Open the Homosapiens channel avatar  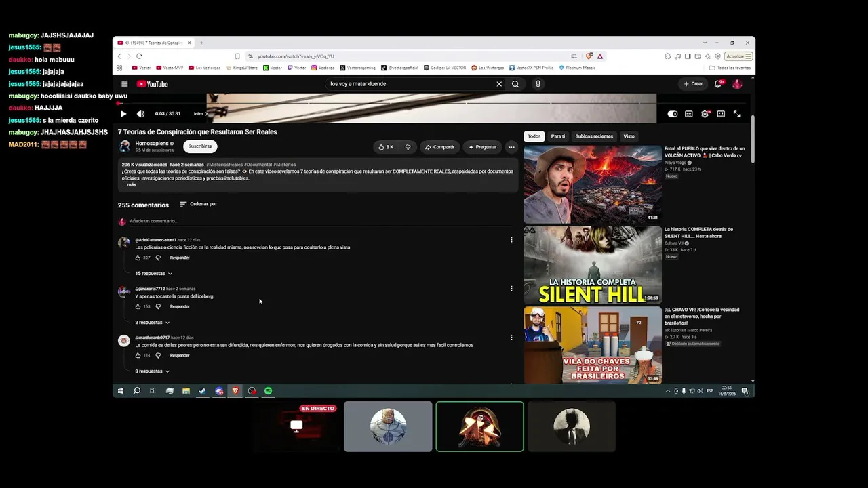click(125, 146)
